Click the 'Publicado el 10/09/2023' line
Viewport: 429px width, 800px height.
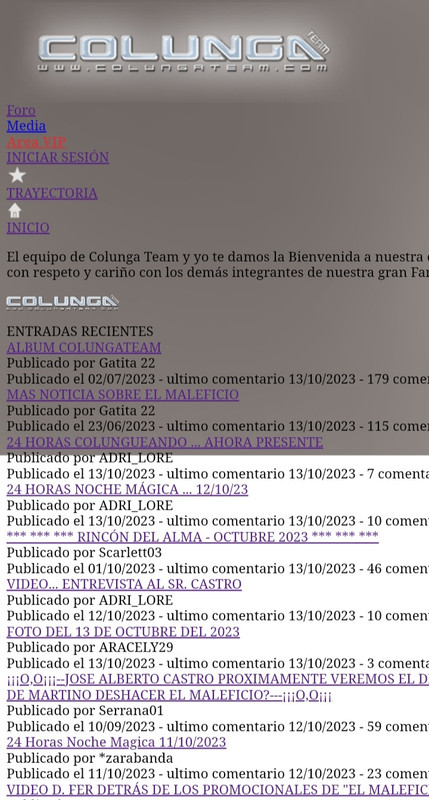[x=217, y=726]
